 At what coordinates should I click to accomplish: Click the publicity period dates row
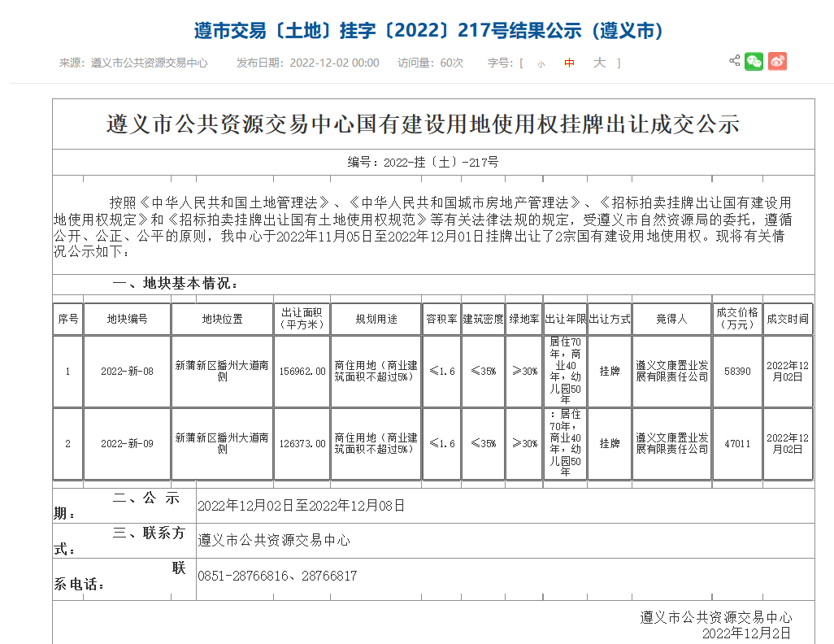point(301,506)
